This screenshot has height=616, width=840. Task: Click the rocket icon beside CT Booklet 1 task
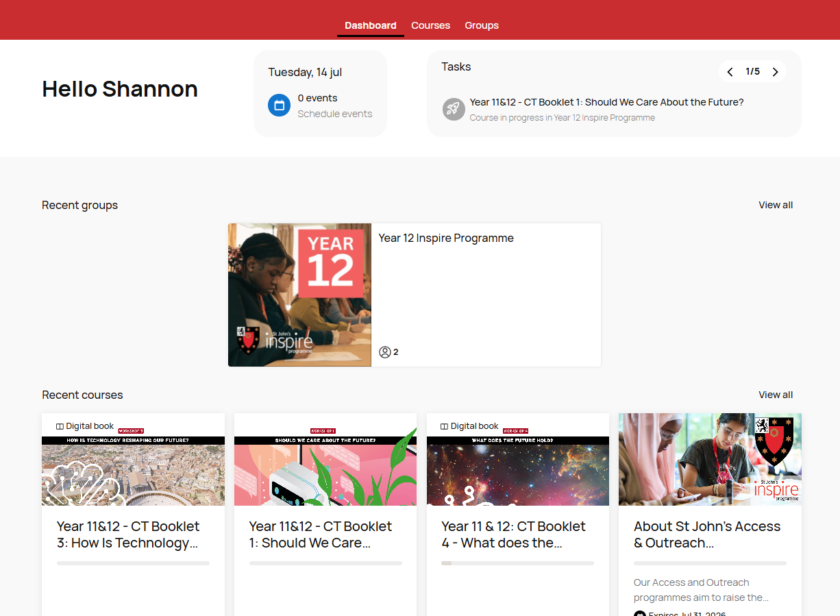pos(454,109)
